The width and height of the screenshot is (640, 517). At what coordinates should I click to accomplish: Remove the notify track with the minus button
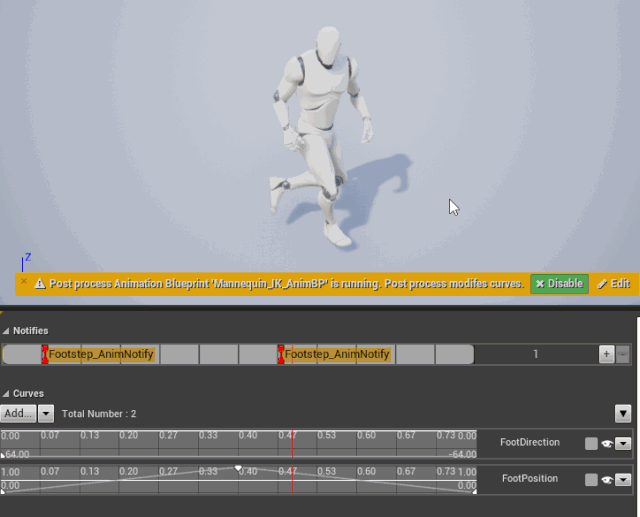(622, 354)
